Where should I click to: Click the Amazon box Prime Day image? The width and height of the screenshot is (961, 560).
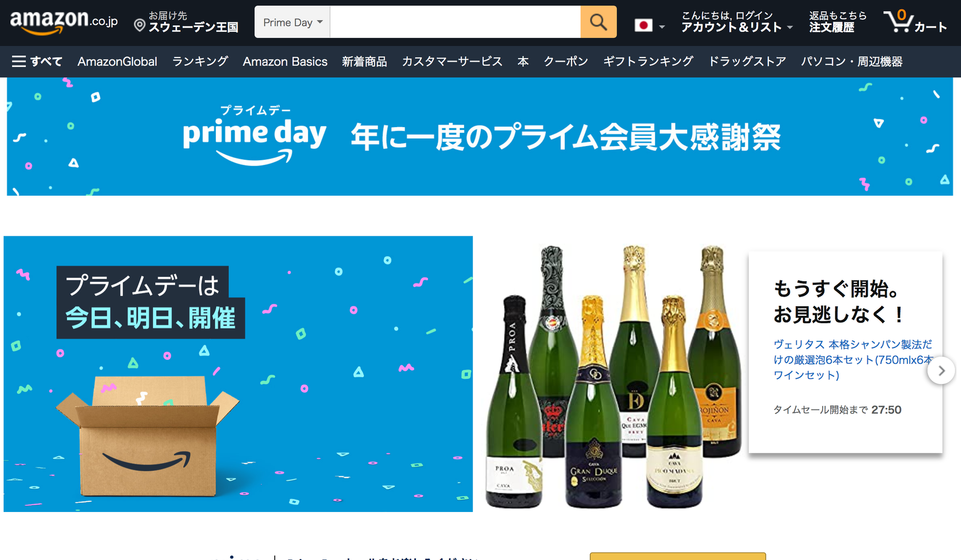pyautogui.click(x=238, y=374)
